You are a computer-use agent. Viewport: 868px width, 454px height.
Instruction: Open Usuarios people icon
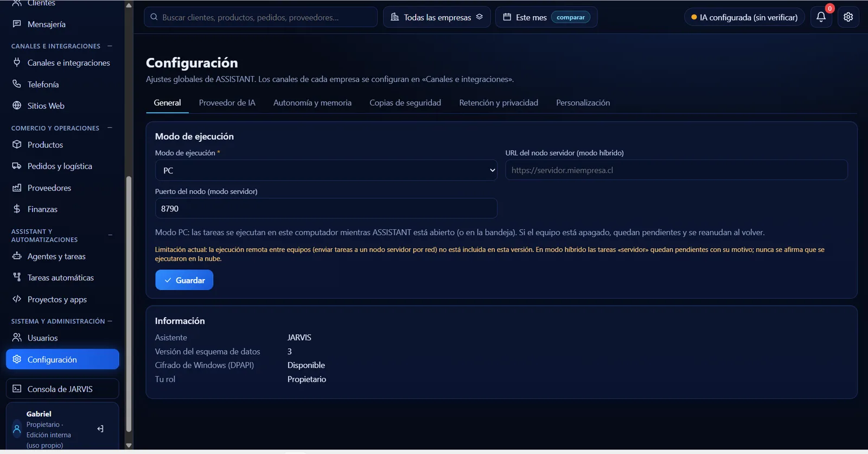17,337
